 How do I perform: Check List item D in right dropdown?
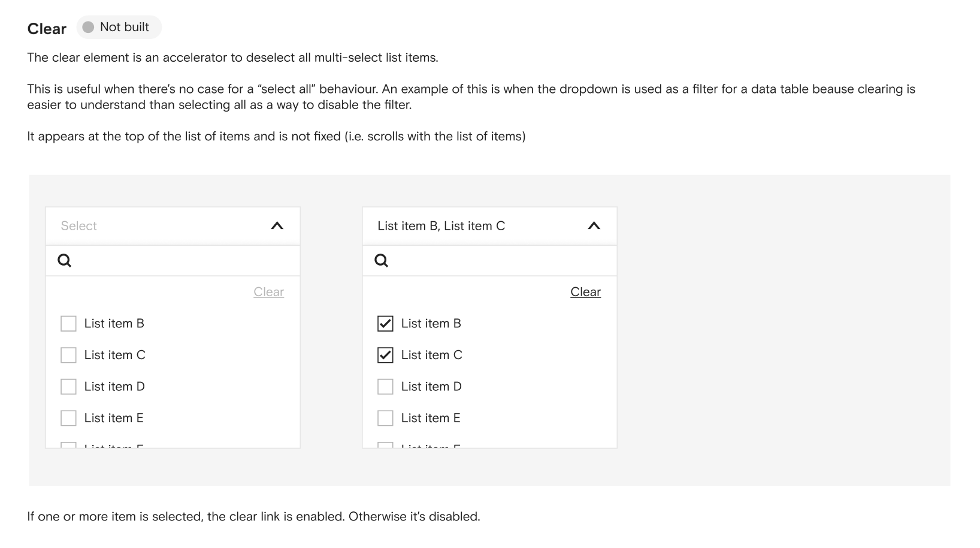(x=385, y=387)
